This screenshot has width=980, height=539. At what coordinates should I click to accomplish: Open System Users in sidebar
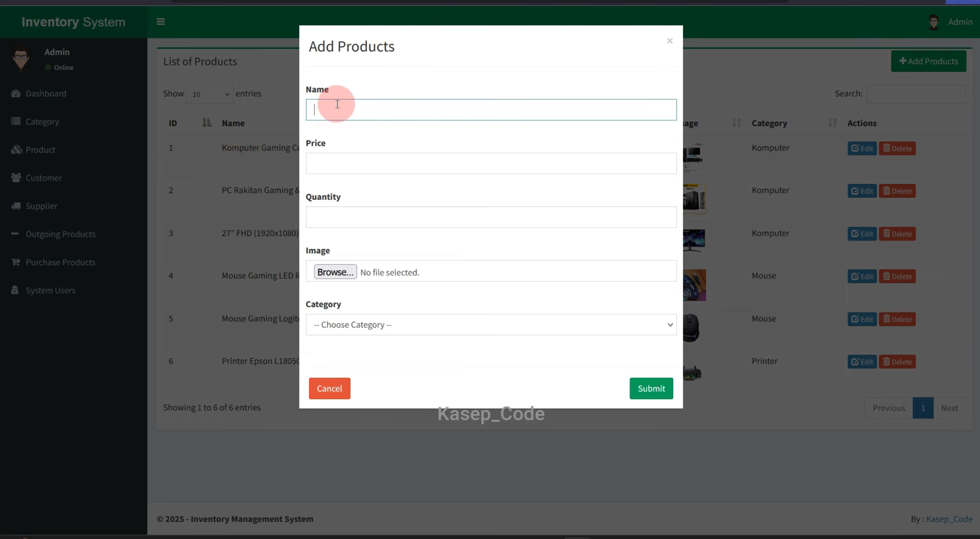(50, 290)
